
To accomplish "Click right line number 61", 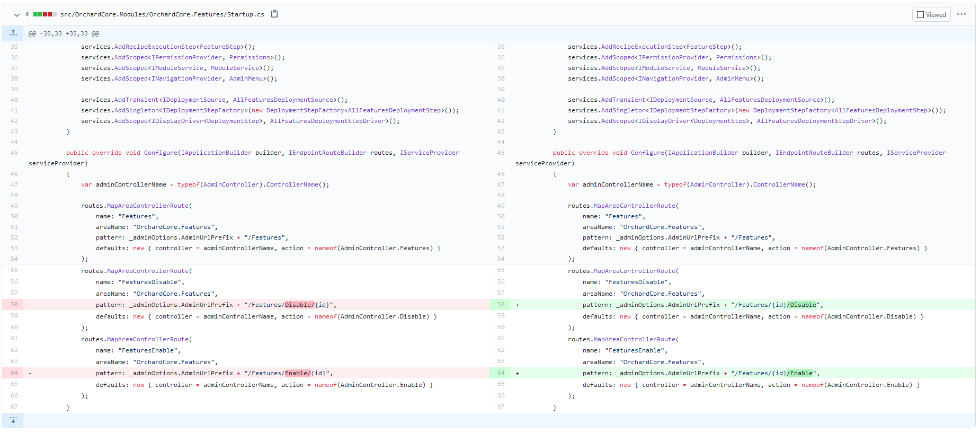I will pyautogui.click(x=501, y=339).
